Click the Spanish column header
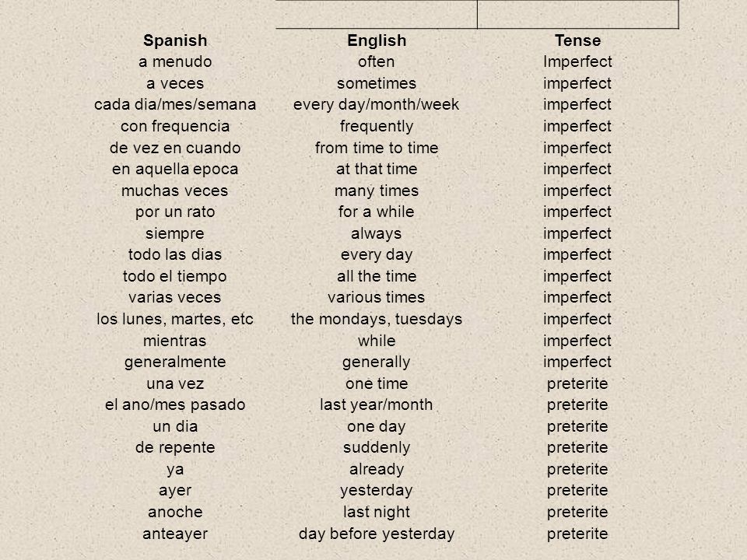Image resolution: width=747 pixels, height=560 pixels. 175,40
